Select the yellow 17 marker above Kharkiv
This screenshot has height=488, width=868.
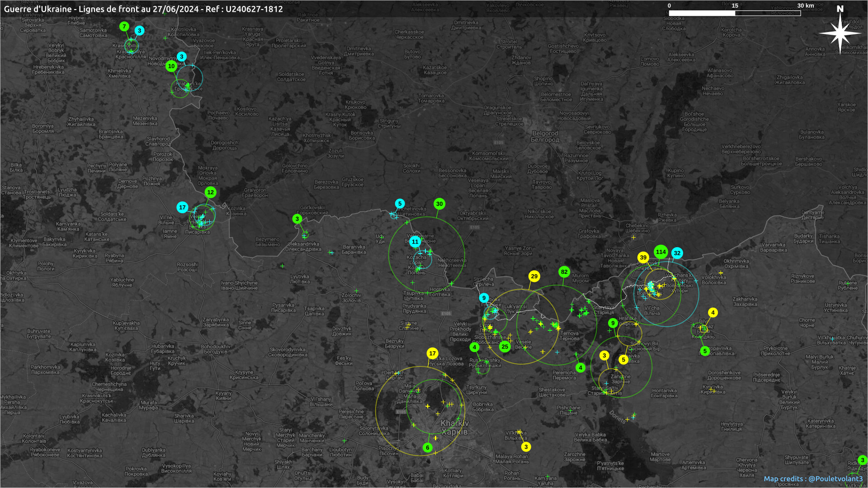[433, 354]
